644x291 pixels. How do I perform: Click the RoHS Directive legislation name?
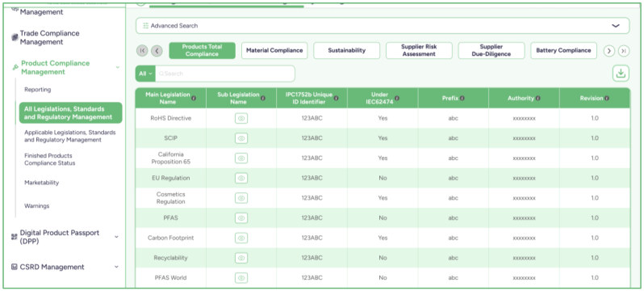171,119
